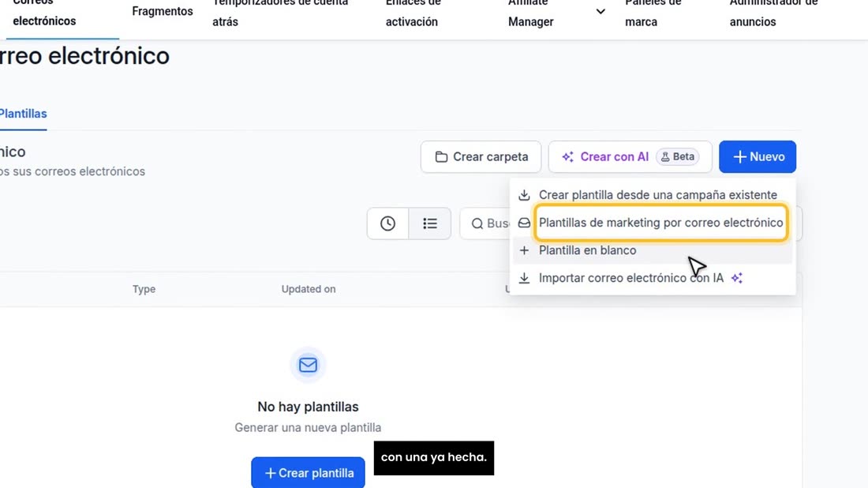
Task: Click the import icon beside Importar correo
Action: (524, 278)
